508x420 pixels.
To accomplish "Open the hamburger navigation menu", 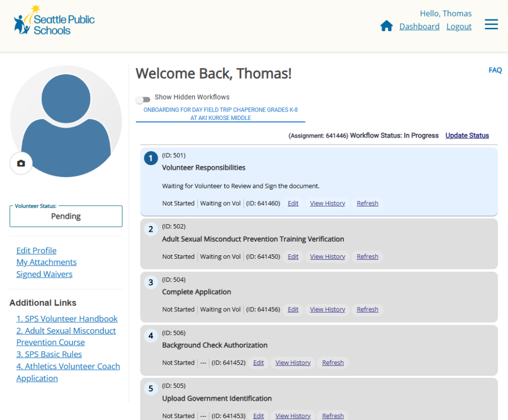I will click(x=491, y=24).
